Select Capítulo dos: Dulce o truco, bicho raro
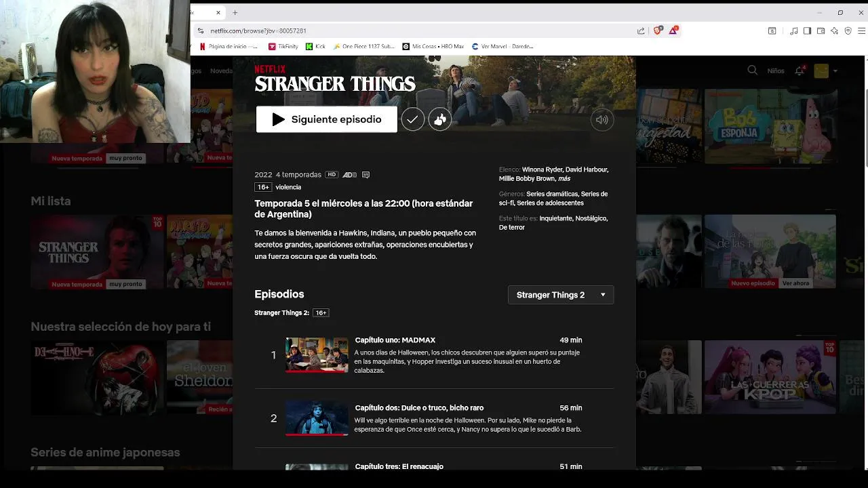 (419, 408)
